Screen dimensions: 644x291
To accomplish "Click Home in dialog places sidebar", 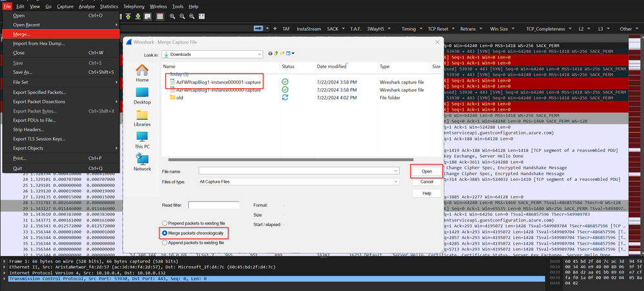I will pos(142,73).
